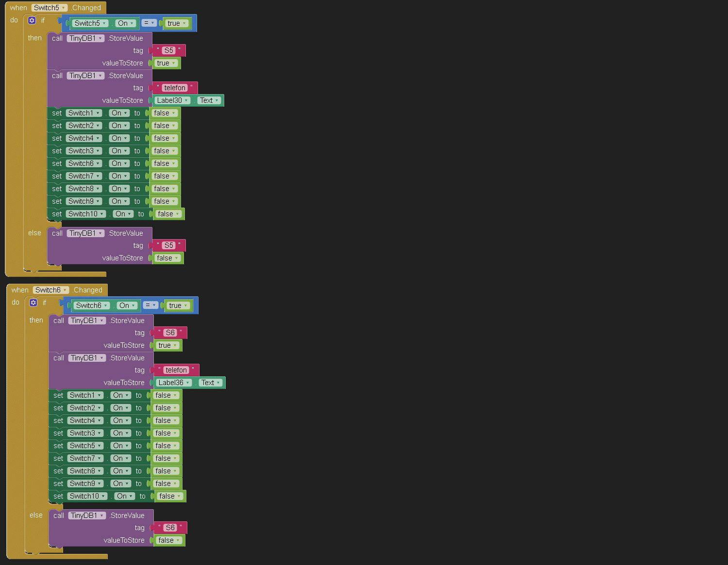728x565 pixels.
Task: Open Switch5 dropdown in the 'when Switch5.Changed' header
Action: 50,8
